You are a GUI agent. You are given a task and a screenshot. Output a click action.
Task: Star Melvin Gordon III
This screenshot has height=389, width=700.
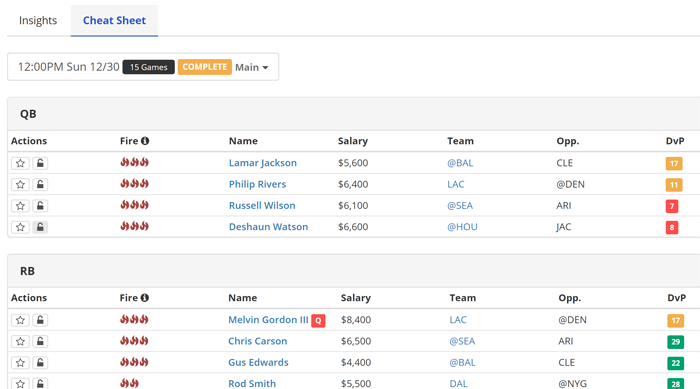coord(21,320)
